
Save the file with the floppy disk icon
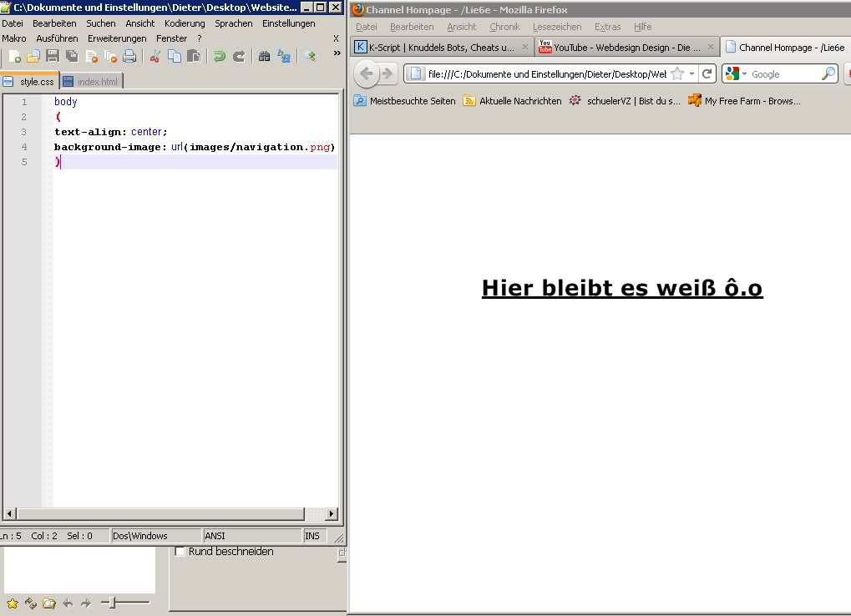click(x=53, y=57)
